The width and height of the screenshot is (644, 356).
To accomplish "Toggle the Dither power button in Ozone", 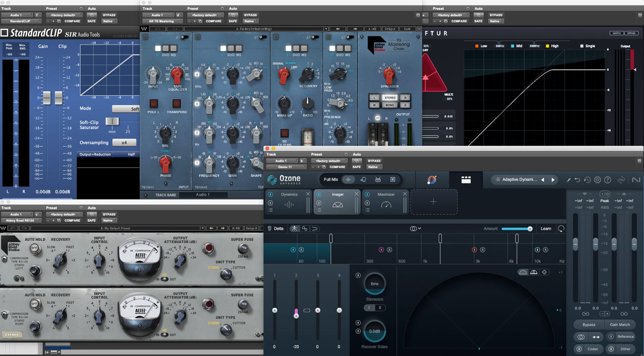I will (x=610, y=349).
